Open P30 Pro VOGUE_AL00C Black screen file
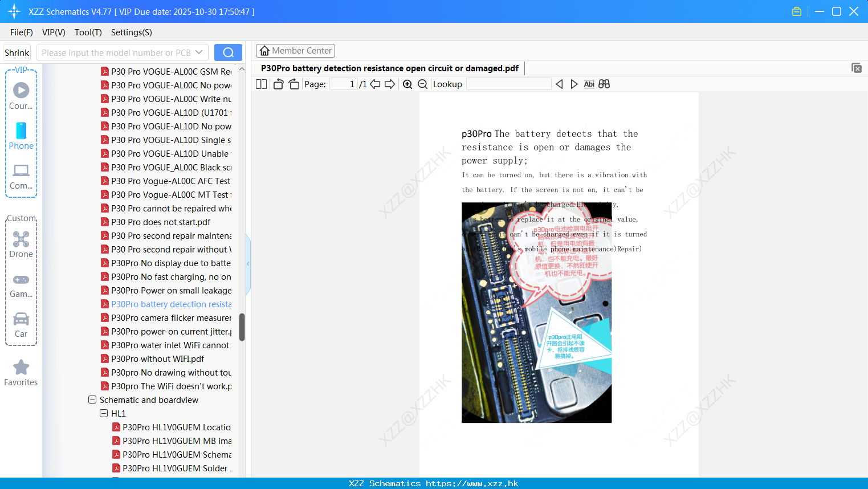The height and width of the screenshot is (489, 868). coord(172,168)
